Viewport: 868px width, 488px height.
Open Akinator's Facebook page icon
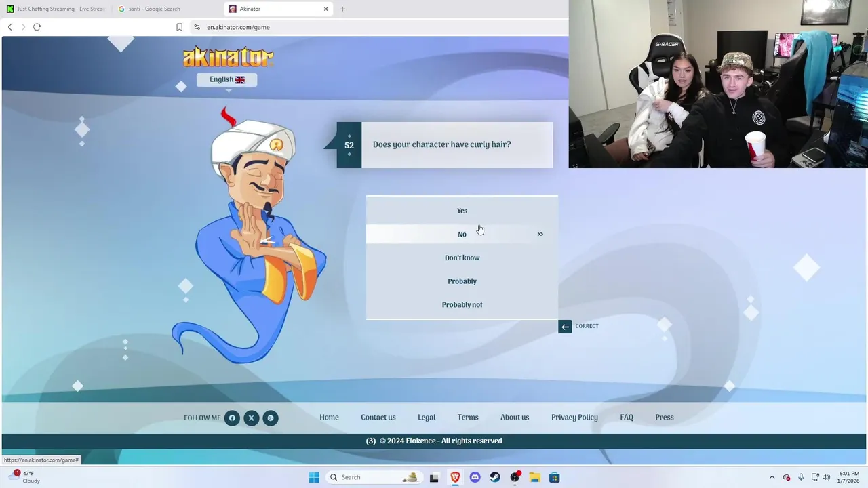click(x=232, y=418)
